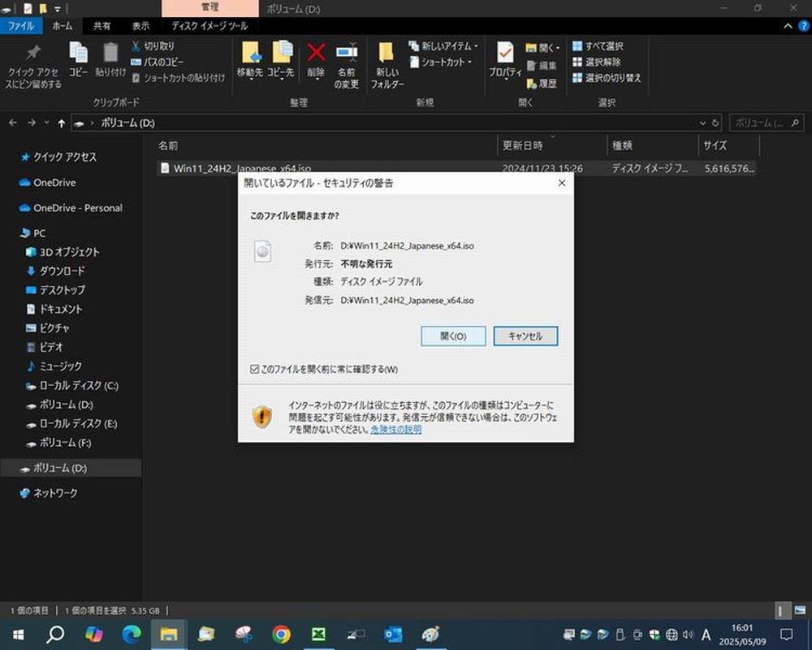This screenshot has width=812, height=650.
Task: Click Select all (すべて選択)
Action: coord(598,46)
